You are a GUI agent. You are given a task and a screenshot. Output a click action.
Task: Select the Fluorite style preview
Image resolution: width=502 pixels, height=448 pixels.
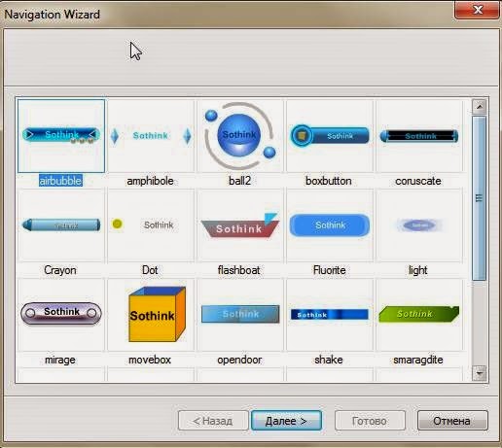click(330, 225)
